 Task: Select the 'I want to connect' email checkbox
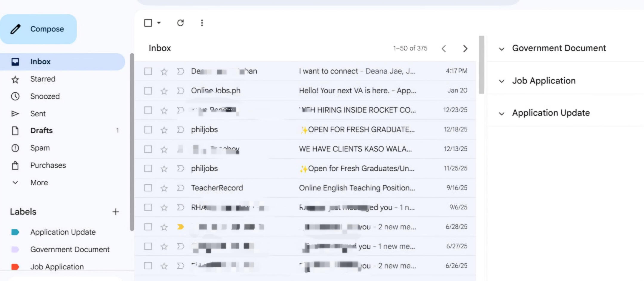tap(148, 71)
